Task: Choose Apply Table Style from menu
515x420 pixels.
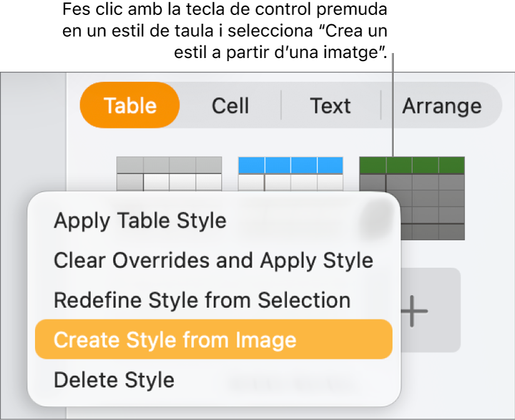Action: (x=140, y=220)
